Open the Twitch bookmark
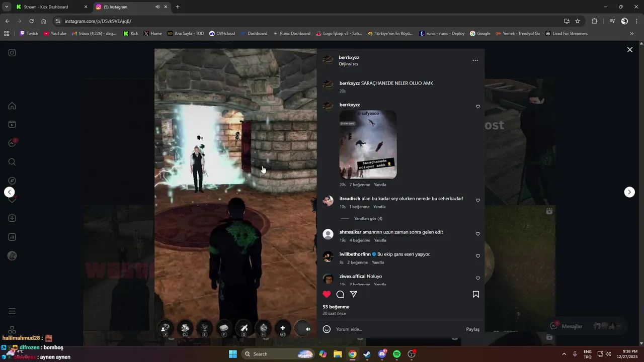The image size is (644, 362). (x=29, y=34)
